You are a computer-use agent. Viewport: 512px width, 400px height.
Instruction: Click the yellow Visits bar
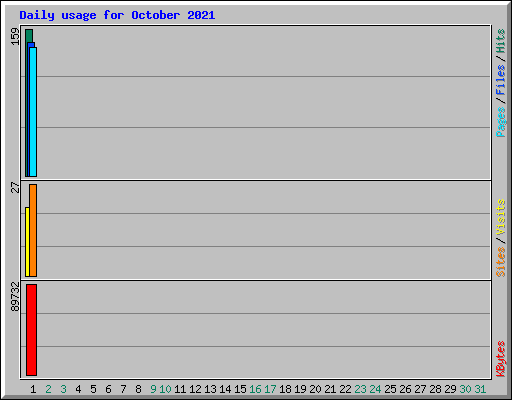coord(27,242)
